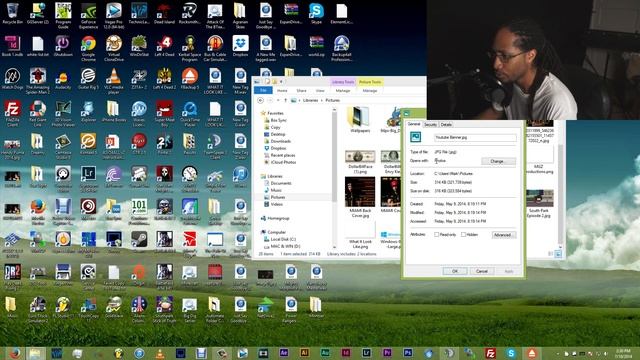640x360 pixels.
Task: Open iTunes desktop shortcut
Action: pos(240,177)
